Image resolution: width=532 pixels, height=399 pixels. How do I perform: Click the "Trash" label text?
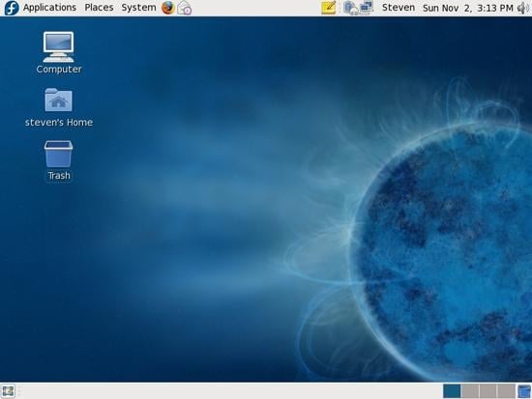point(59,176)
